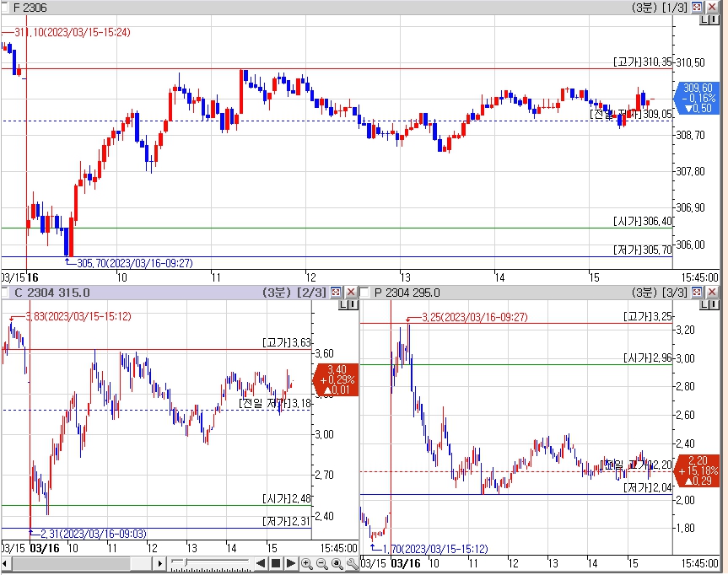Click the [시가]2.48 label in C 2304 chart

tap(287, 498)
